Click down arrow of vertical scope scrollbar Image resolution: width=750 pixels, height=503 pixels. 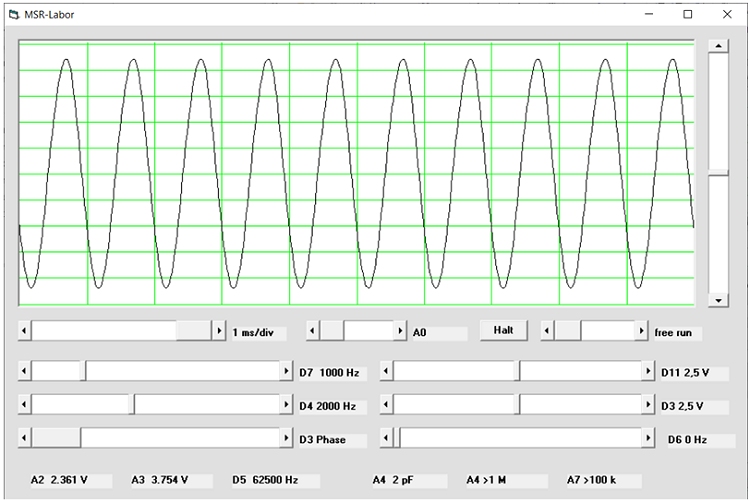coord(717,300)
